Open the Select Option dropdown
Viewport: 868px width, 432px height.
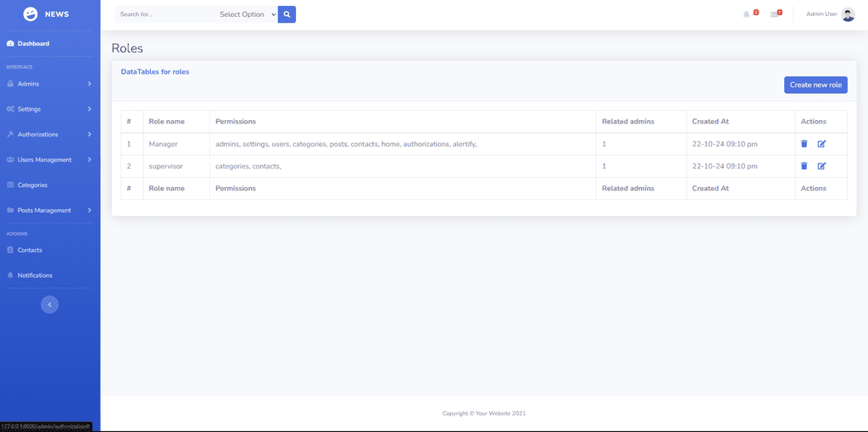pyautogui.click(x=247, y=14)
